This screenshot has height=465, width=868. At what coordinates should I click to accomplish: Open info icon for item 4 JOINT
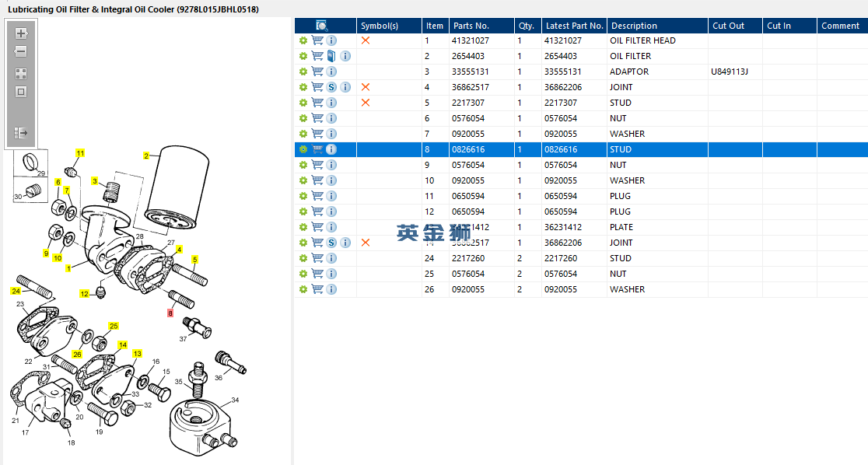point(345,87)
